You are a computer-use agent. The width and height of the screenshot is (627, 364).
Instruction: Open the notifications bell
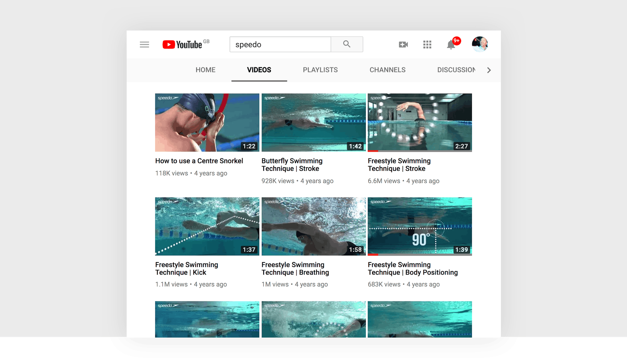451,44
